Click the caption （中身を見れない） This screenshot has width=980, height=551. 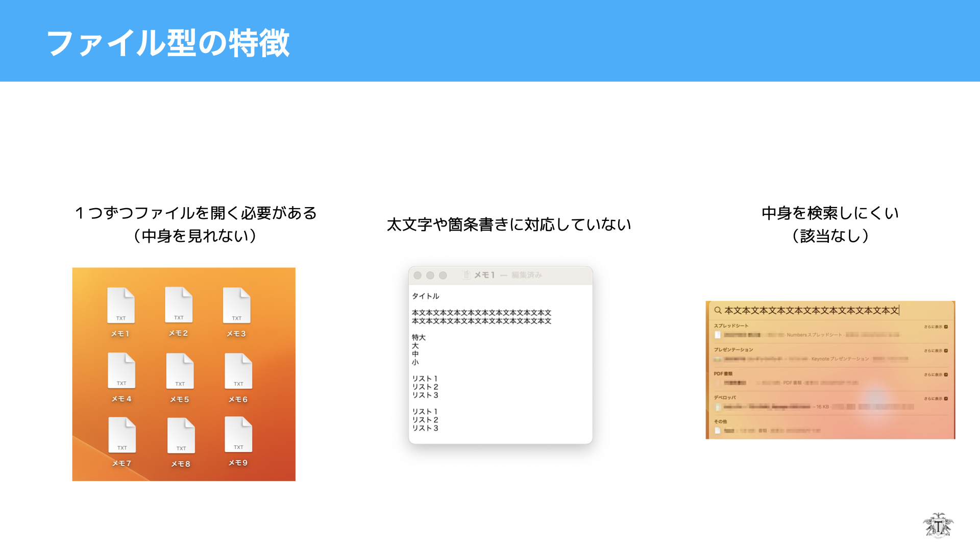click(195, 236)
